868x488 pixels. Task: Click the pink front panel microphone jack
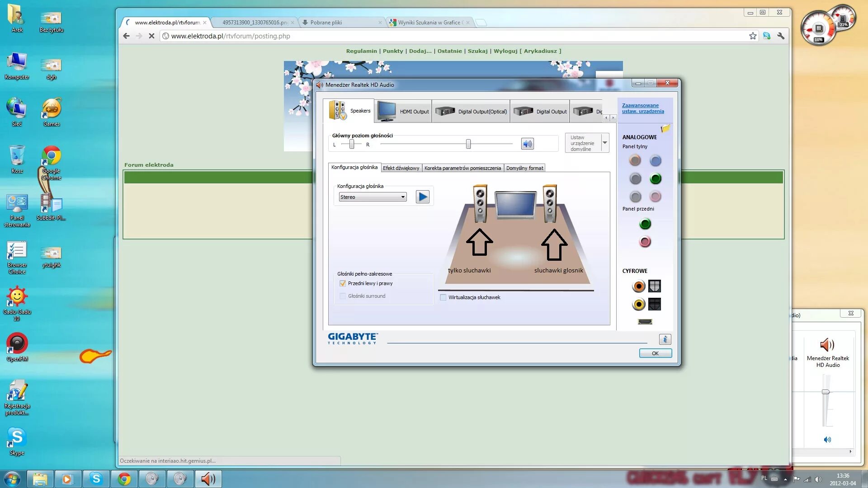(x=645, y=242)
